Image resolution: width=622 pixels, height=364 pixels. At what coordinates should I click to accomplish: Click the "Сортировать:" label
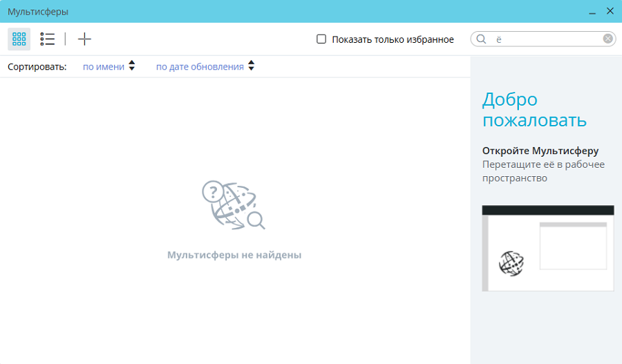[37, 66]
